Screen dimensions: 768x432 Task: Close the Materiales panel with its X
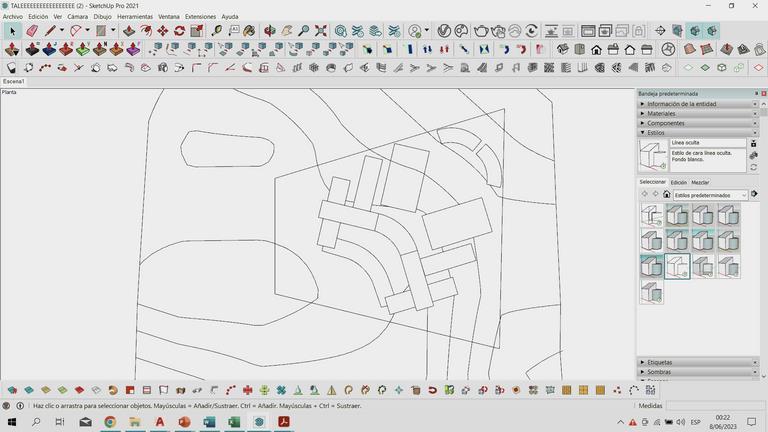pyautogui.click(x=755, y=114)
